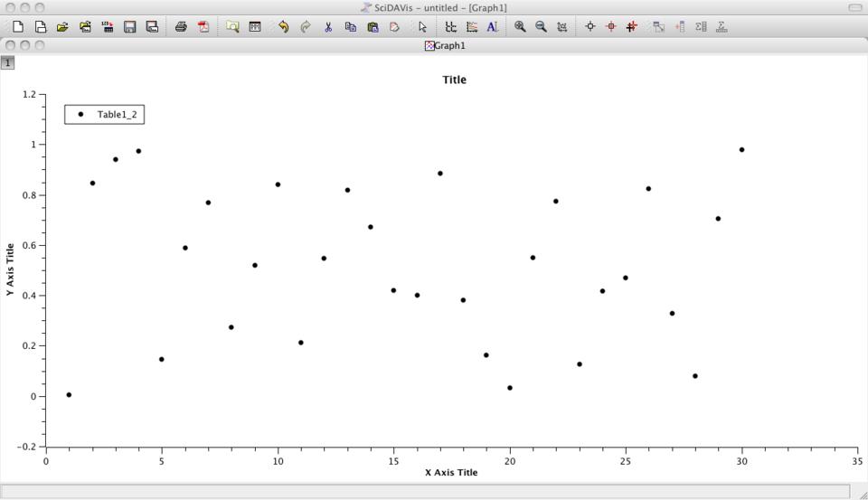Toggle the pointer selection tool

pos(422,27)
